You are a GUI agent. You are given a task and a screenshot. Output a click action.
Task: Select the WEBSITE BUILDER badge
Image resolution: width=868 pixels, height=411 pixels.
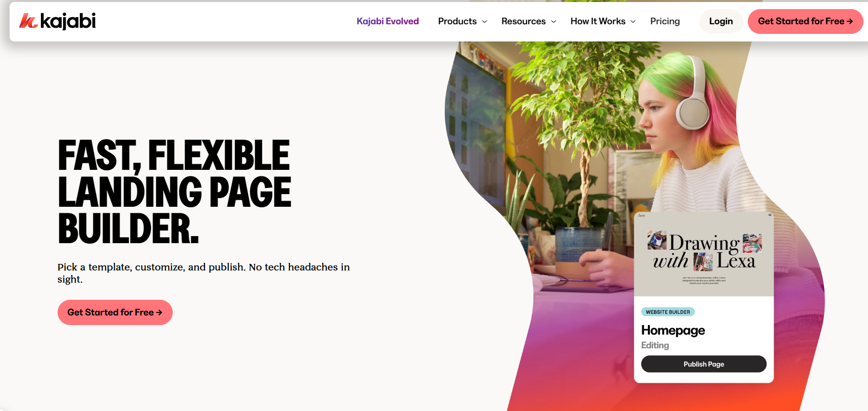(668, 312)
